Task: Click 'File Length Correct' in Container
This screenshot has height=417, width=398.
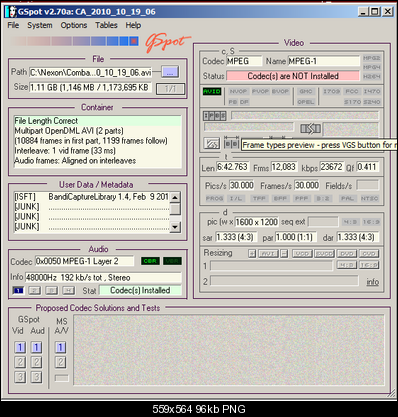Action: tap(98, 121)
